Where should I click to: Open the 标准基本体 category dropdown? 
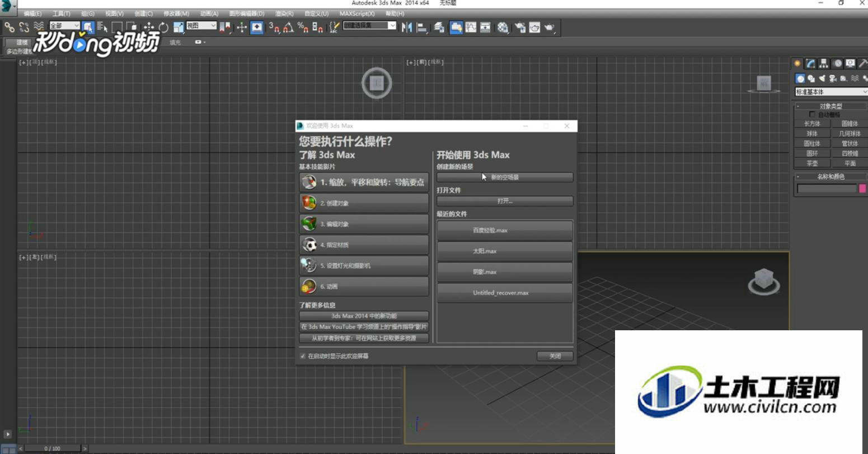832,92
